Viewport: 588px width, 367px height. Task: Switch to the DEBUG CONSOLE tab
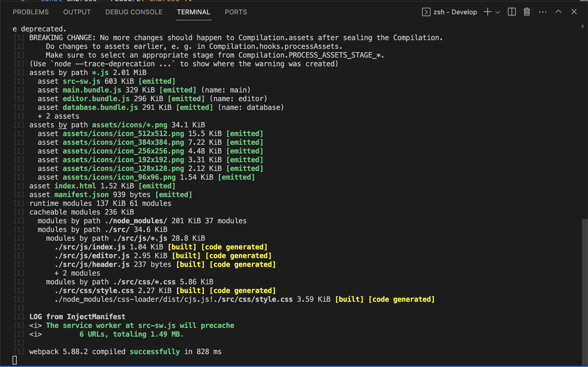point(133,12)
